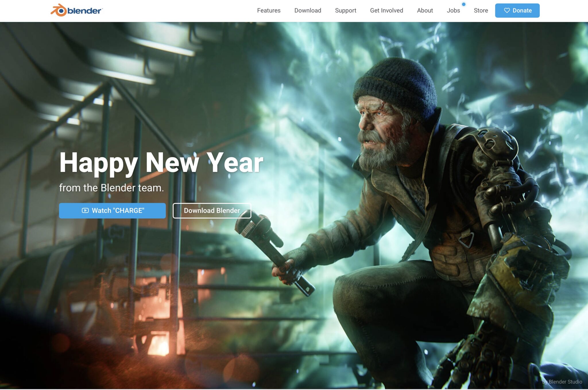Image resolution: width=588 pixels, height=390 pixels.
Task: Click the 'by Blender Studio' credit text
Action: (x=562, y=382)
